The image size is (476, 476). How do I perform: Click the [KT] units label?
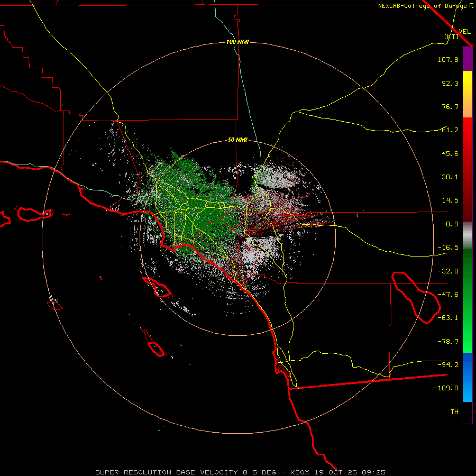coord(452,36)
